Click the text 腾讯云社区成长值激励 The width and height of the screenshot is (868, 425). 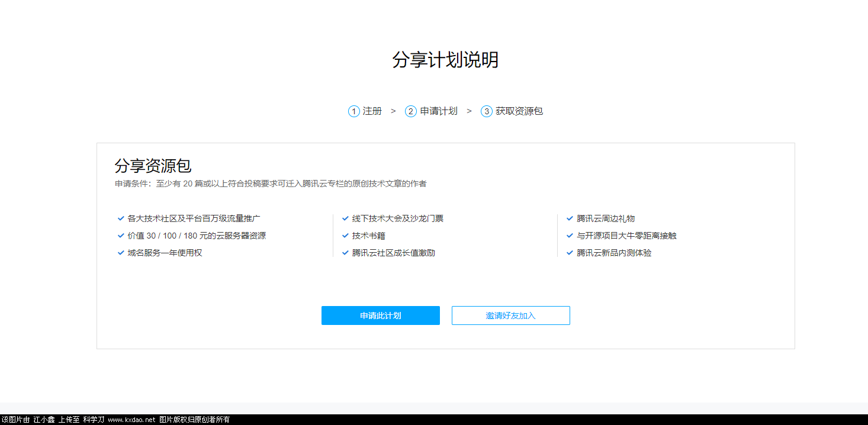pos(393,253)
